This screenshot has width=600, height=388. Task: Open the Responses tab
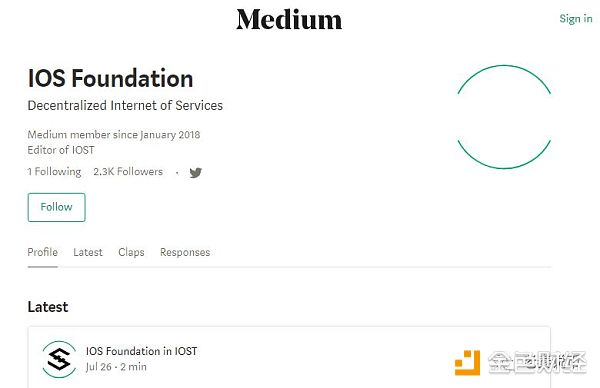tap(185, 252)
